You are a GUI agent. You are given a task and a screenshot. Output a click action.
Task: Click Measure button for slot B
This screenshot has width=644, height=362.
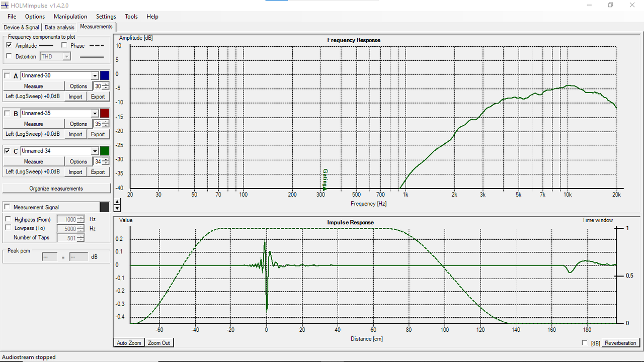tap(33, 124)
